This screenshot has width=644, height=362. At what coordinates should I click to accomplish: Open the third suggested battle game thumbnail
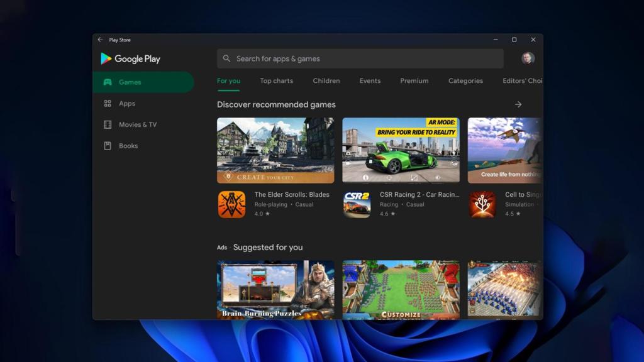point(505,290)
